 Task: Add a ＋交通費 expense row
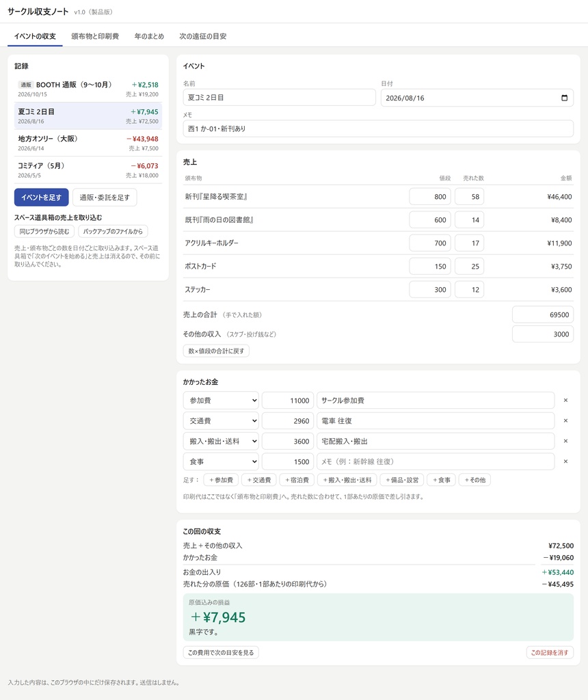(259, 480)
